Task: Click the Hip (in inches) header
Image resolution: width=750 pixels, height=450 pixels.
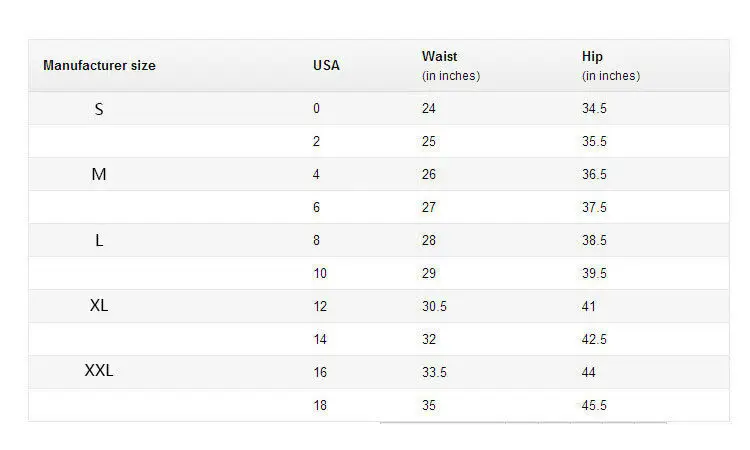Action: pyautogui.click(x=611, y=66)
